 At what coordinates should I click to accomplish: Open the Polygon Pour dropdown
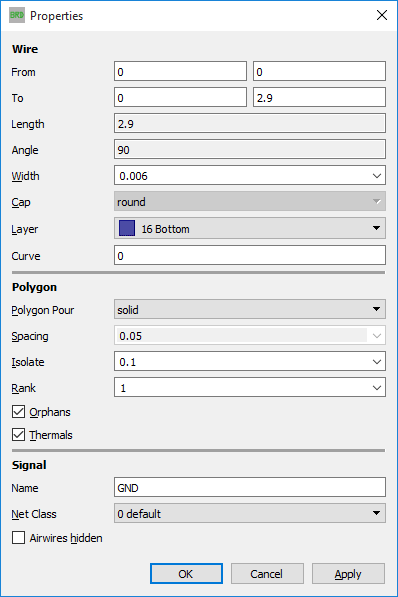click(x=250, y=309)
